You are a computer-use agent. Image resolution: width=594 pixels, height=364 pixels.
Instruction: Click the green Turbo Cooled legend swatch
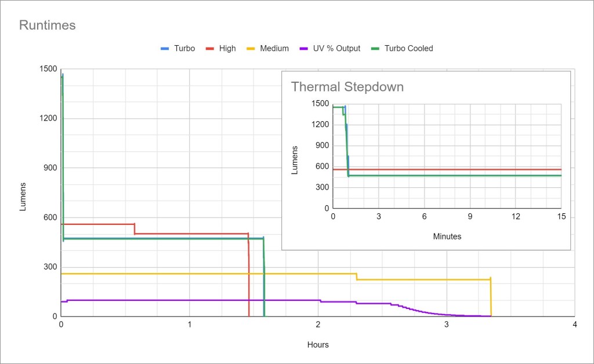pyautogui.click(x=375, y=49)
